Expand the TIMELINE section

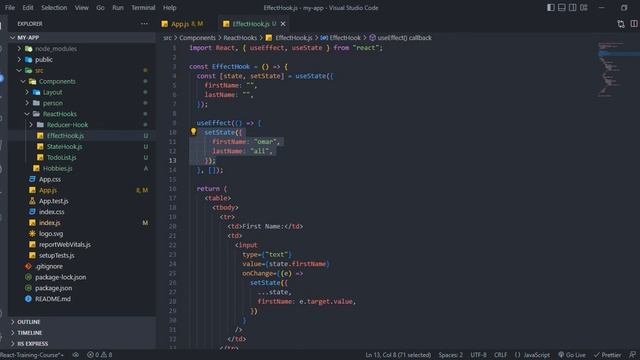tap(82, 333)
